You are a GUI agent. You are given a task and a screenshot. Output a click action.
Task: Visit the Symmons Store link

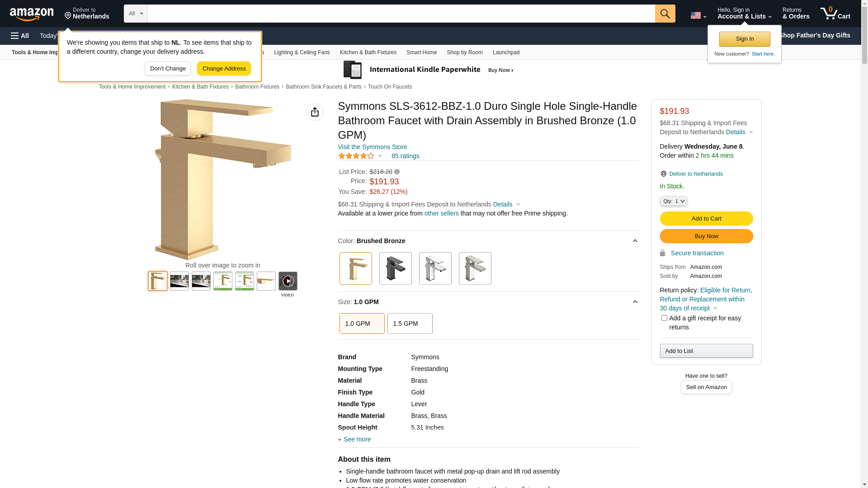(372, 147)
